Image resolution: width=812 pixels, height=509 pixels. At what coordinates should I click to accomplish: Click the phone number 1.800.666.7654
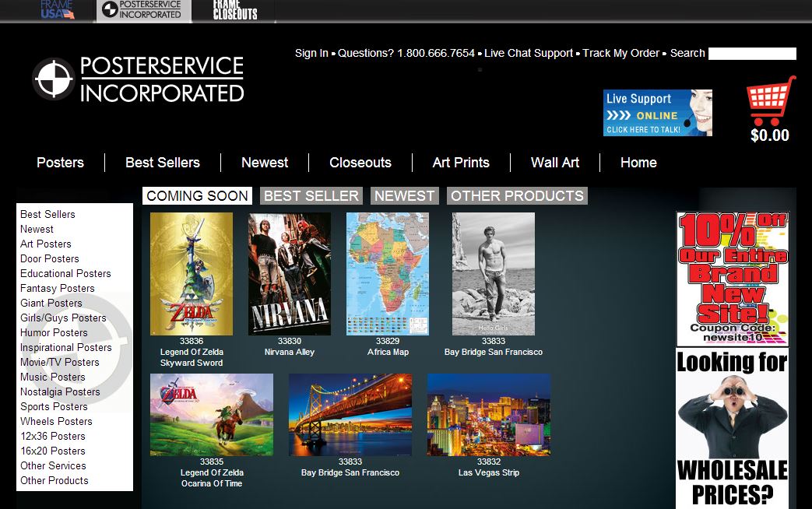click(x=435, y=54)
